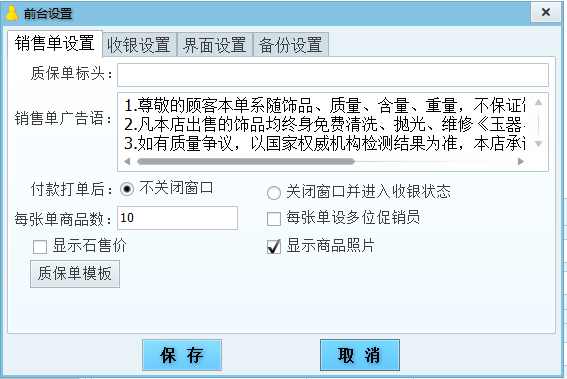Enable 每张单设多位促销员 checkbox
The height and width of the screenshot is (379, 567).
[274, 219]
